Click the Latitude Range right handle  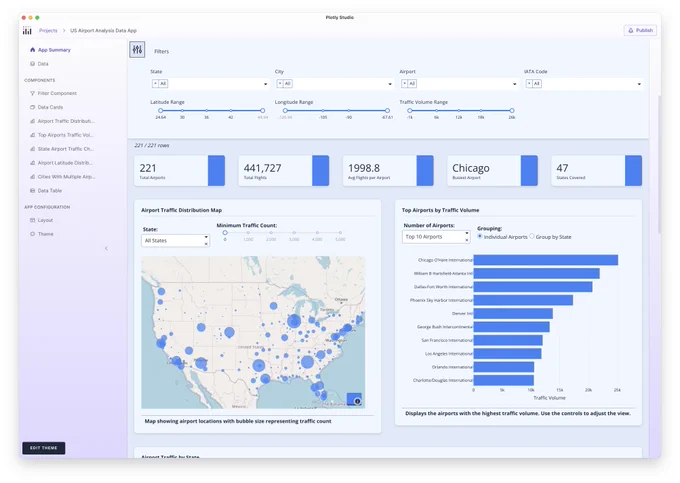click(x=262, y=111)
